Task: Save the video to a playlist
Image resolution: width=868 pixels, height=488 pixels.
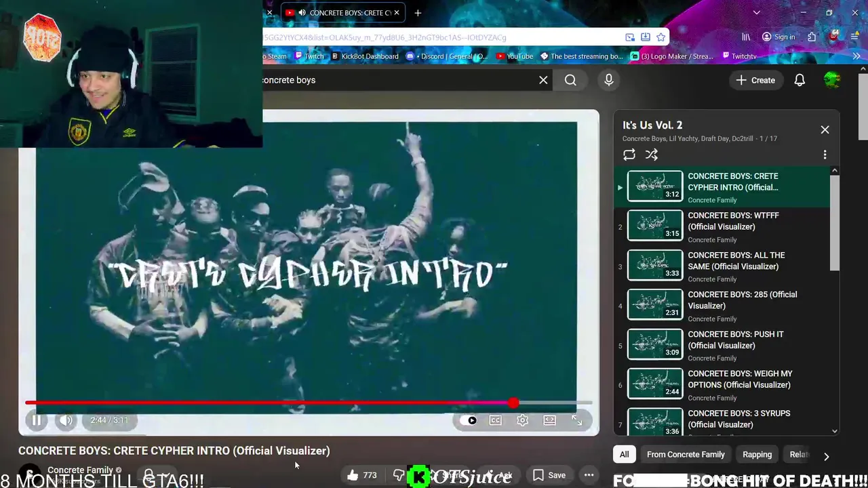Action: (549, 475)
